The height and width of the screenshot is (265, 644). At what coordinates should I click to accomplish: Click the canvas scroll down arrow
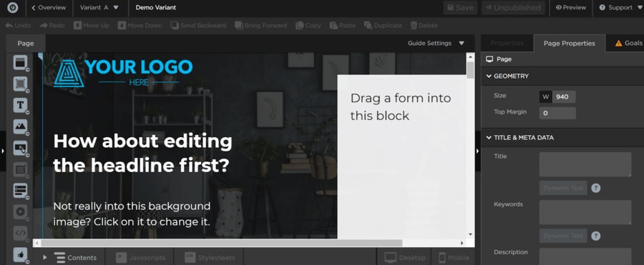tap(470, 235)
